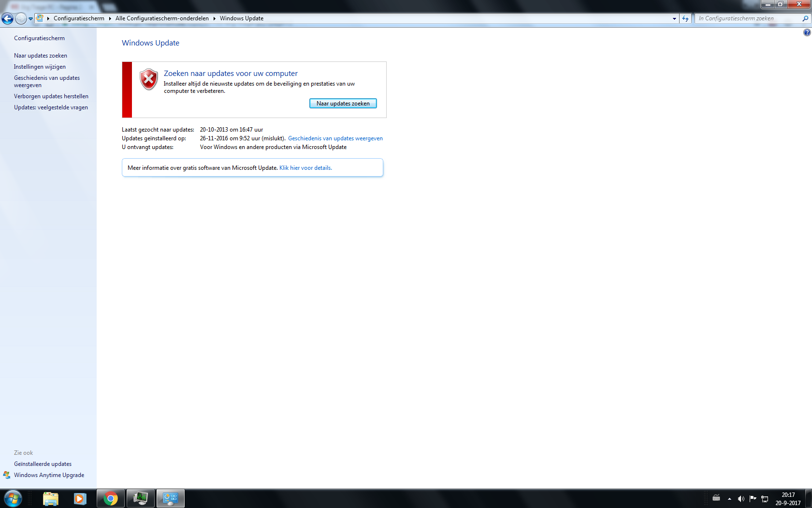Click the search field In Configuratiescherm zoeken

749,18
